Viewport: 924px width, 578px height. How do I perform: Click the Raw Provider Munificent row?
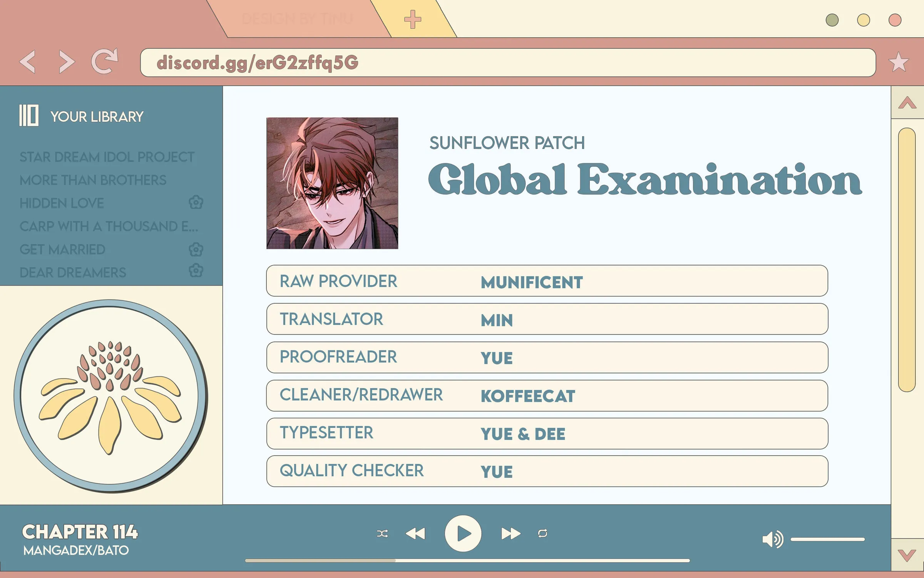coord(547,281)
